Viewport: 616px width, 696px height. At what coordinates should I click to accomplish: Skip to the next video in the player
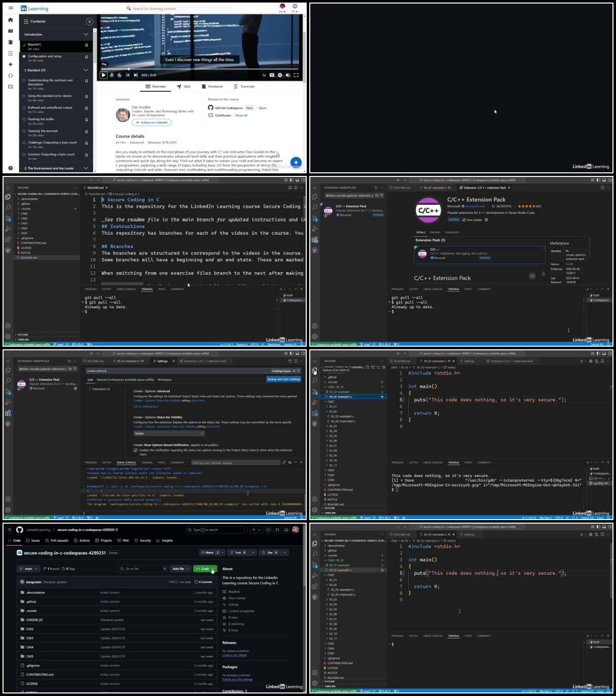coord(135,75)
